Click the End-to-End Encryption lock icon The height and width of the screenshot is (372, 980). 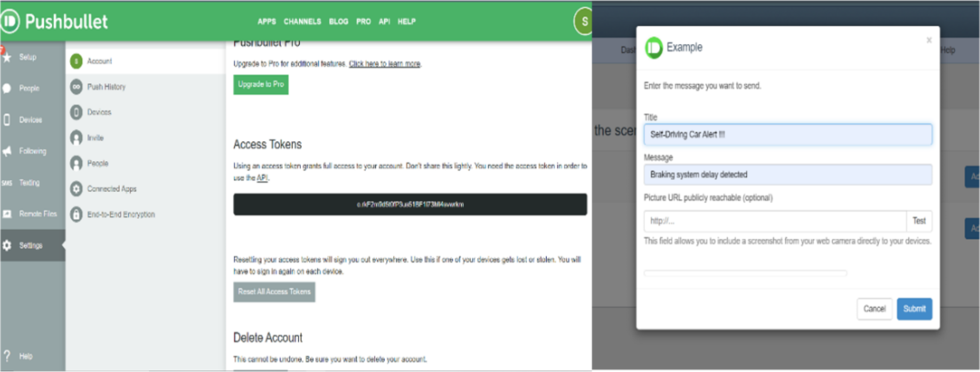[x=76, y=214]
